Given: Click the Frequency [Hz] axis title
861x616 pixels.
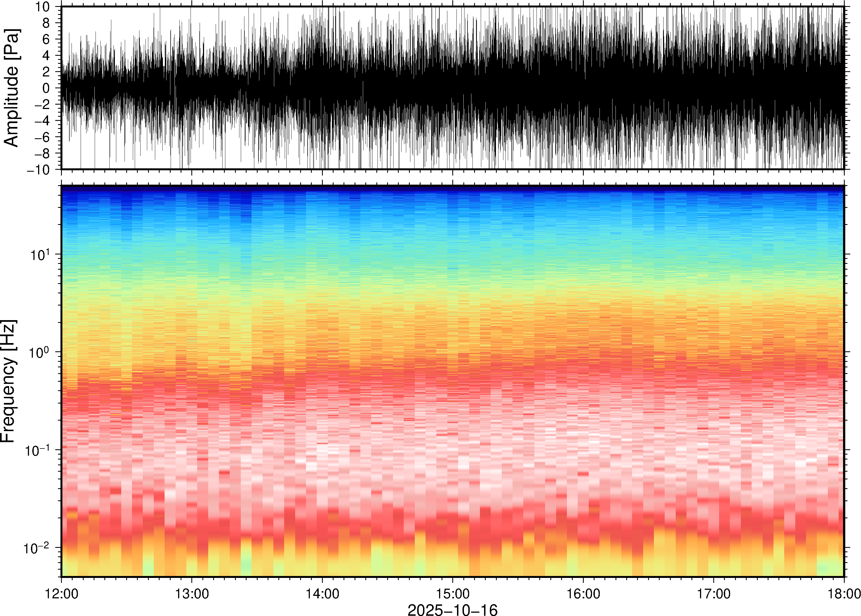Looking at the screenshot, I should pos(8,381).
